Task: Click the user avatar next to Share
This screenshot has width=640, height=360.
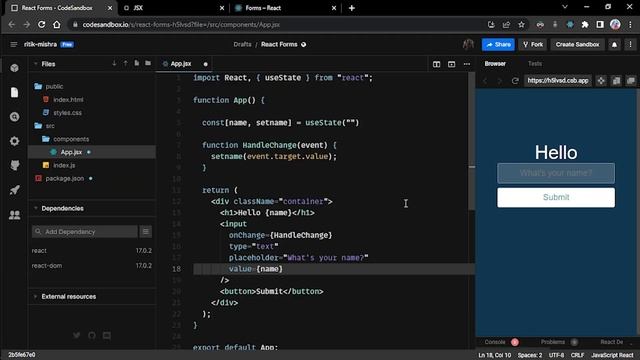Action: (x=468, y=44)
